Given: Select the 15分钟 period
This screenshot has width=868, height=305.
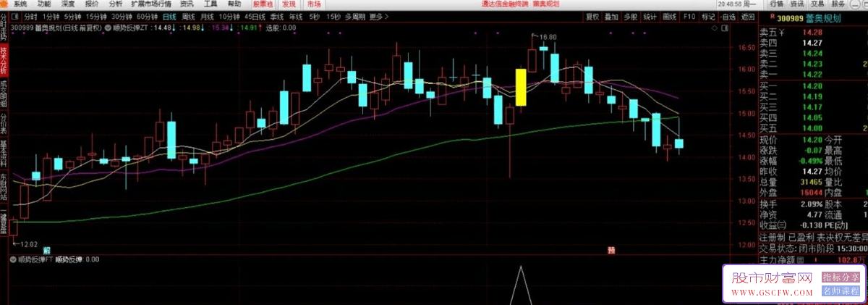Looking at the screenshot, I should pyautogui.click(x=96, y=15).
